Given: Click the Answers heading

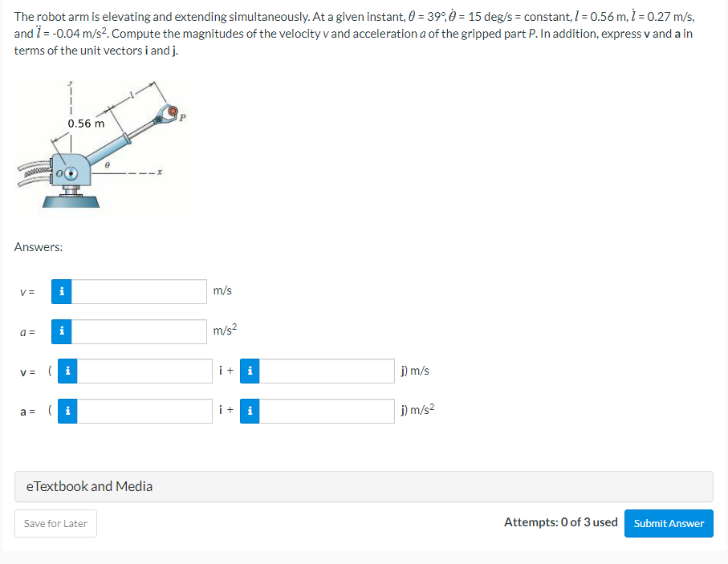Looking at the screenshot, I should 38,247.
